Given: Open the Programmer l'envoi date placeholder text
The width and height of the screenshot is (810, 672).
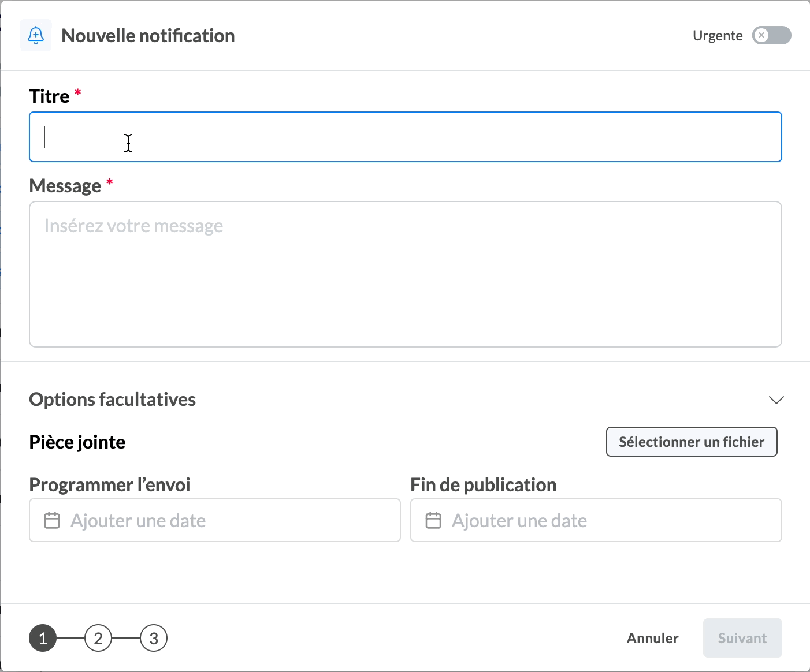Looking at the screenshot, I should click(x=138, y=521).
